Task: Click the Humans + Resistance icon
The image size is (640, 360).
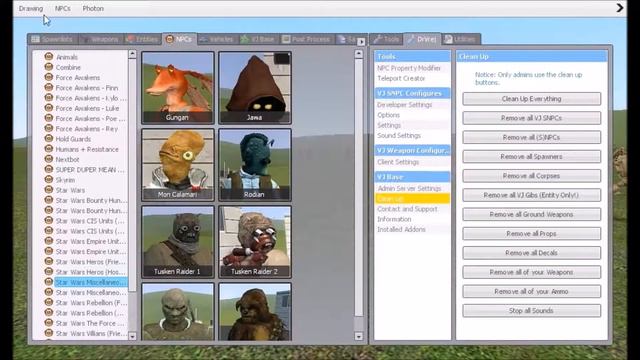Action: pyautogui.click(x=49, y=149)
